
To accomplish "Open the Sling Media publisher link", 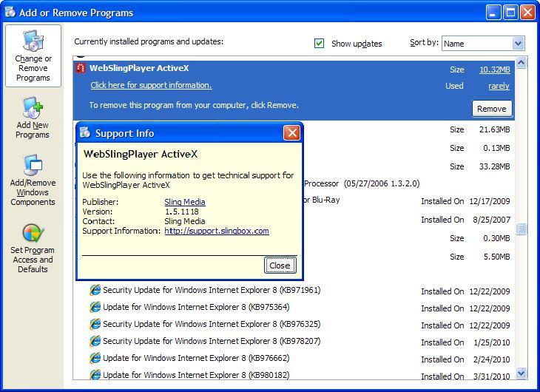I will coord(185,202).
